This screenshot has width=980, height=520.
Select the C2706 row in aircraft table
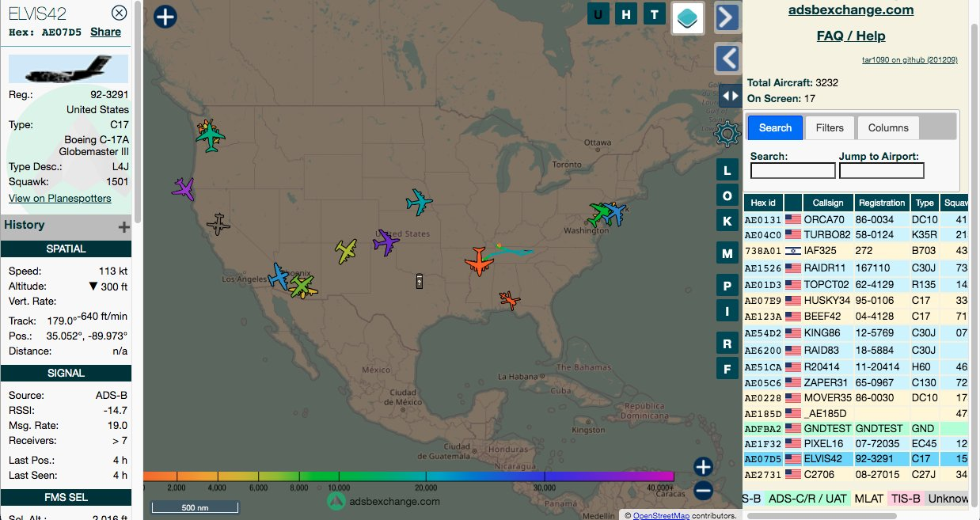click(856, 475)
